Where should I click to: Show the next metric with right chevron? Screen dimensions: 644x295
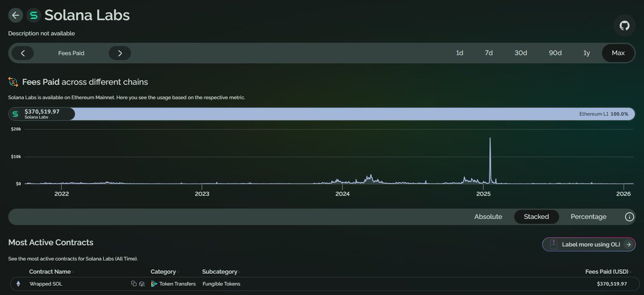120,53
